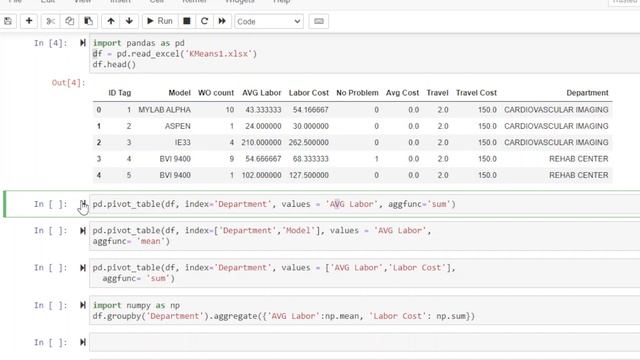
Task: Interrupt the kernel with stop icon
Action: (x=187, y=21)
